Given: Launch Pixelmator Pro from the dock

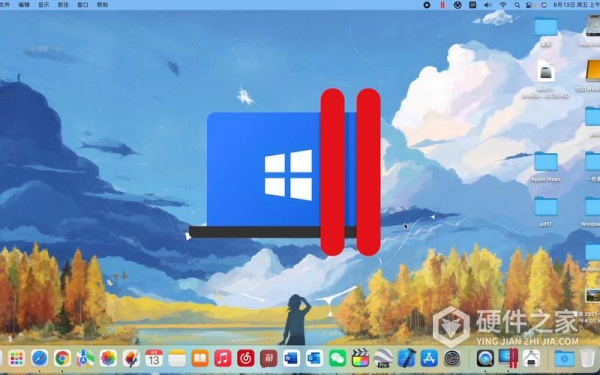Looking at the screenshot, I should pos(131,359).
